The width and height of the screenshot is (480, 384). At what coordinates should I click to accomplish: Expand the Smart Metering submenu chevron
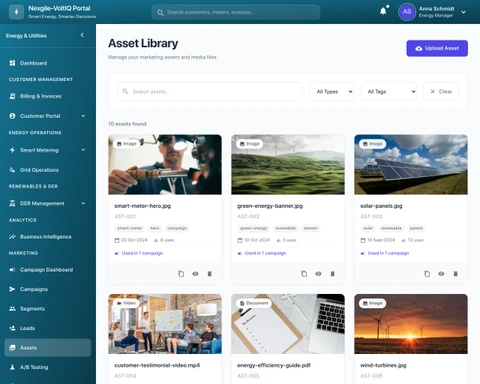click(x=83, y=150)
